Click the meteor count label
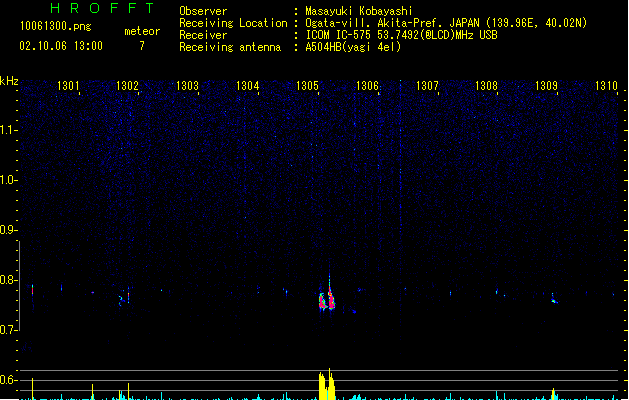Screen dimensions: 629x400 tap(142, 31)
